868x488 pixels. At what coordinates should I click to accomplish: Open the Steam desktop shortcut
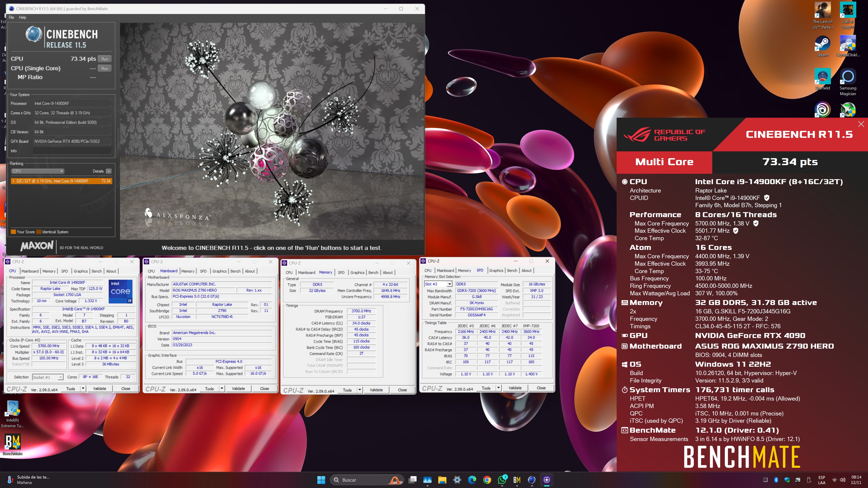[822, 47]
